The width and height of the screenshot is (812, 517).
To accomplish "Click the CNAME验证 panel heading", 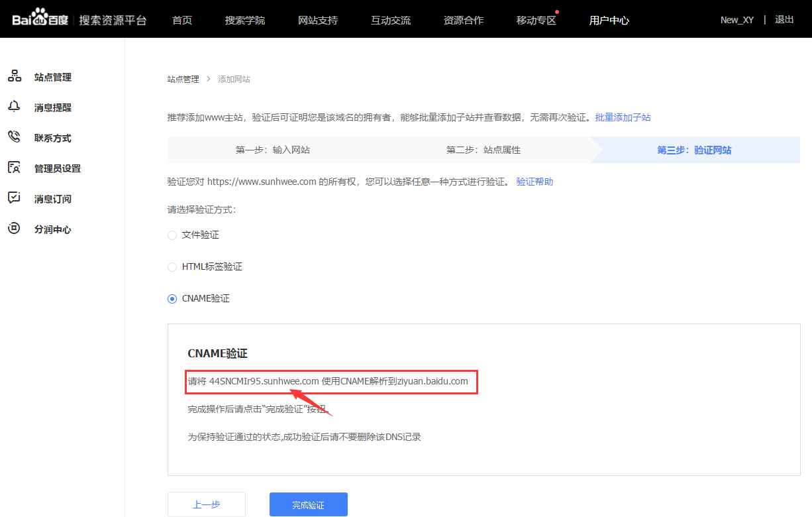I will (218, 354).
